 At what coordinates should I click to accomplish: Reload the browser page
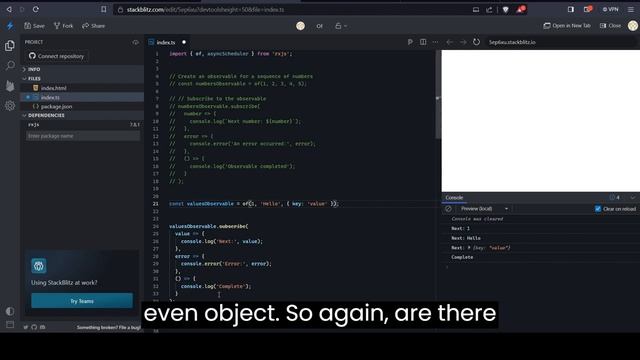36,9
